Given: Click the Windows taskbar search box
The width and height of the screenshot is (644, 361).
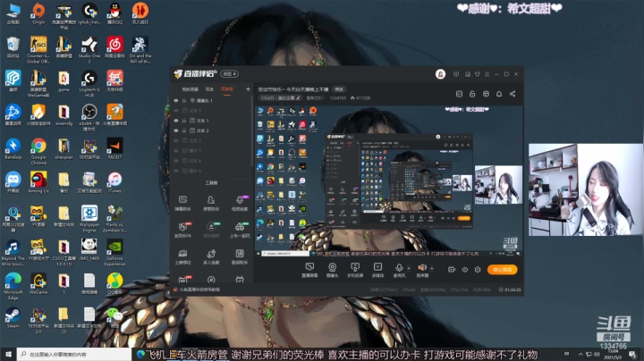Looking at the screenshot, I should point(74,354).
